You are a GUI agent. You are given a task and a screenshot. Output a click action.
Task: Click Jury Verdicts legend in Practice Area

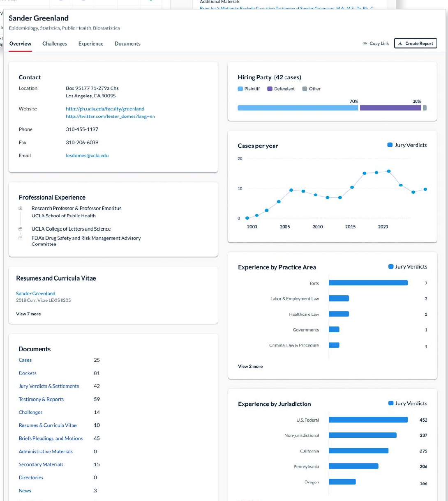tap(408, 267)
